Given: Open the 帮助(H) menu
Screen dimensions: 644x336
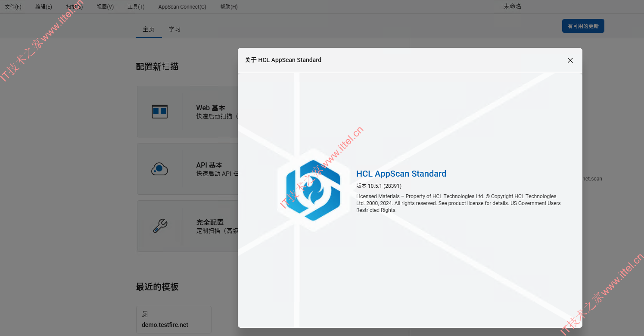Looking at the screenshot, I should 229,7.
